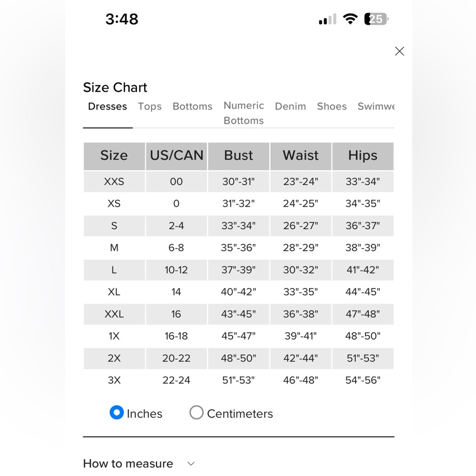This screenshot has height=476, width=476.
Task: Tap the battery indicator icon
Action: point(377,19)
